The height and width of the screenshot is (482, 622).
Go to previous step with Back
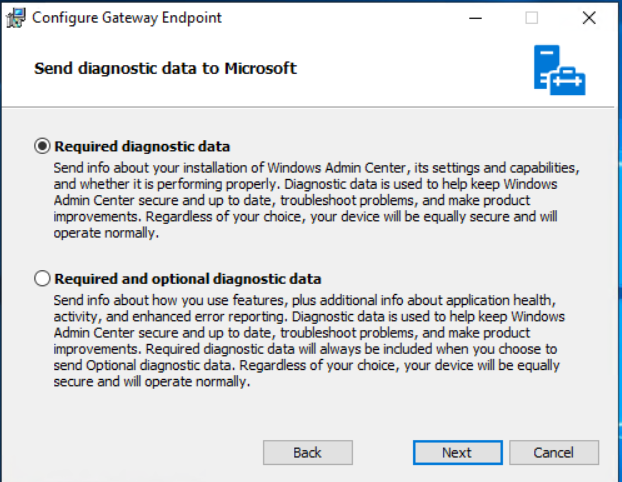coord(307,453)
